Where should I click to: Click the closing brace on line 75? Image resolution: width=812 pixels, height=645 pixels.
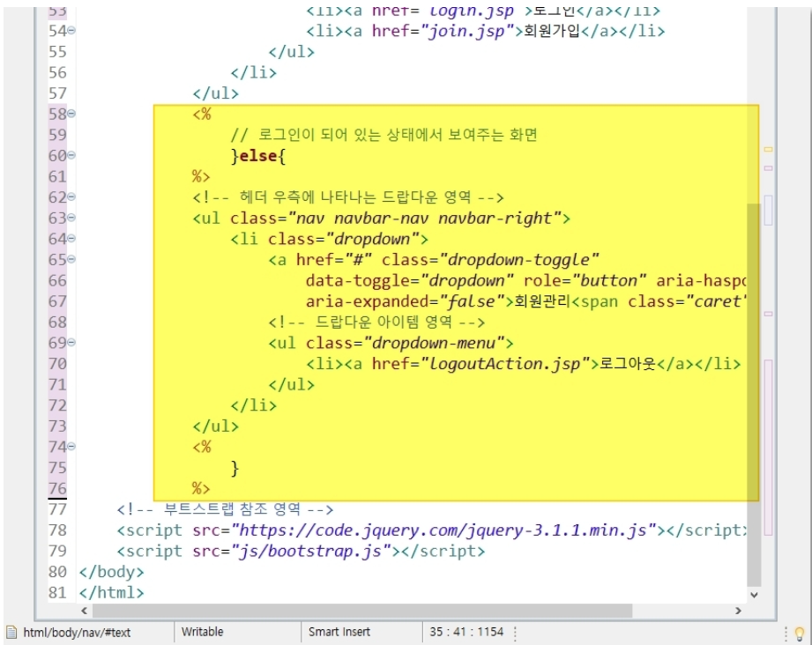235,469
